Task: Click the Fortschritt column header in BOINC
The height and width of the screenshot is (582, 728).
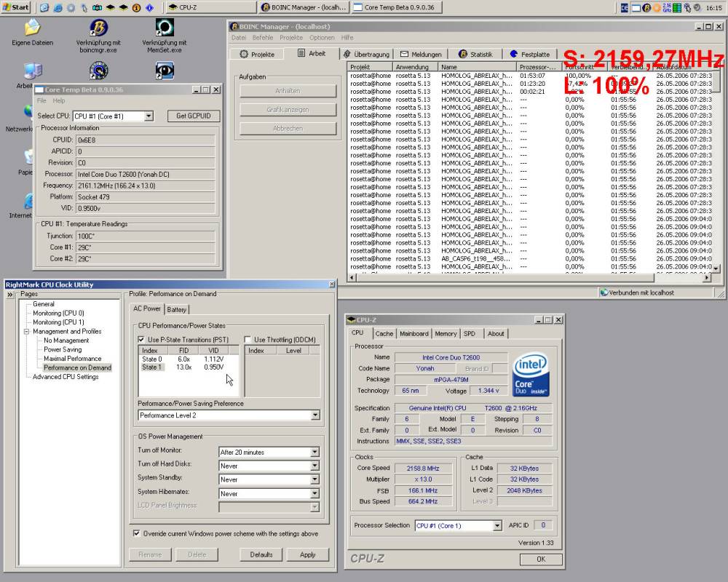Action: 585,67
